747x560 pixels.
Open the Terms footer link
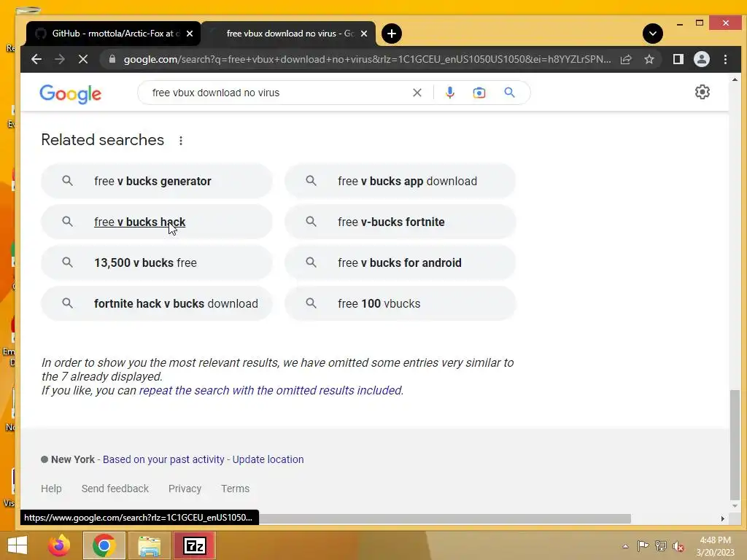[235, 489]
